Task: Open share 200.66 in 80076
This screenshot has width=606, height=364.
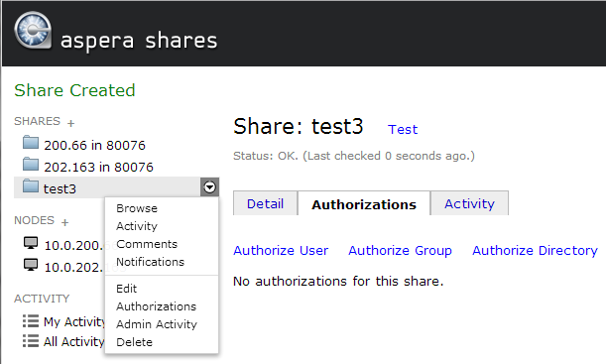Action: pos(94,145)
